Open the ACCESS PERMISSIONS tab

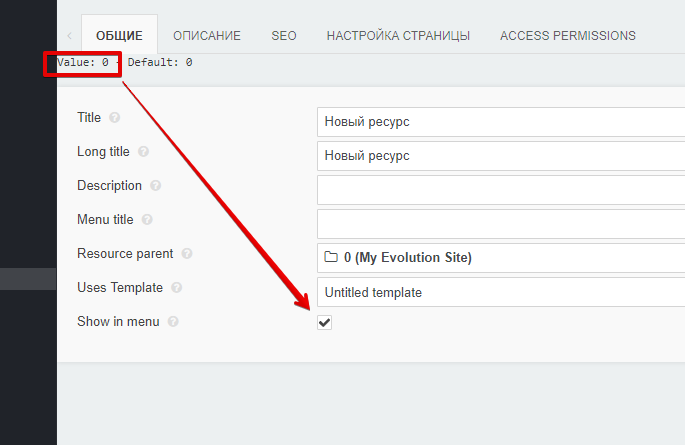pos(567,35)
